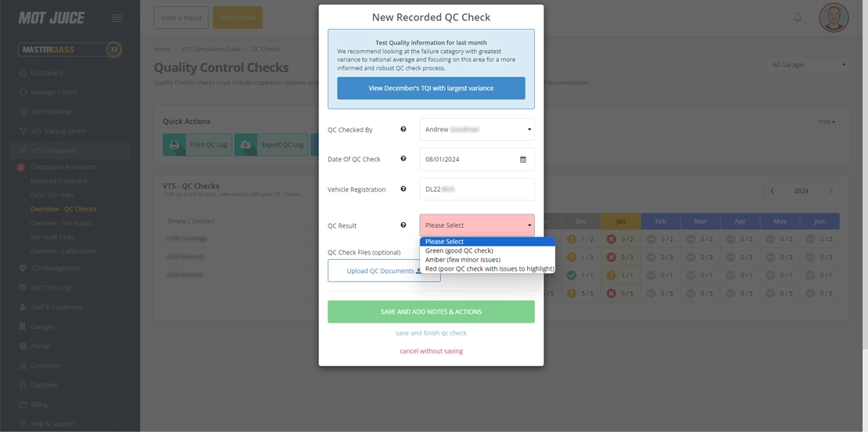Click the Feb month column header
This screenshot has height=432, width=868.
[661, 221]
